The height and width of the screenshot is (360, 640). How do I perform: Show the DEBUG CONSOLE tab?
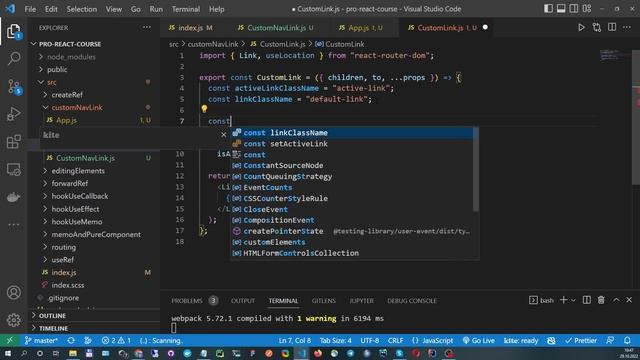pos(412,301)
